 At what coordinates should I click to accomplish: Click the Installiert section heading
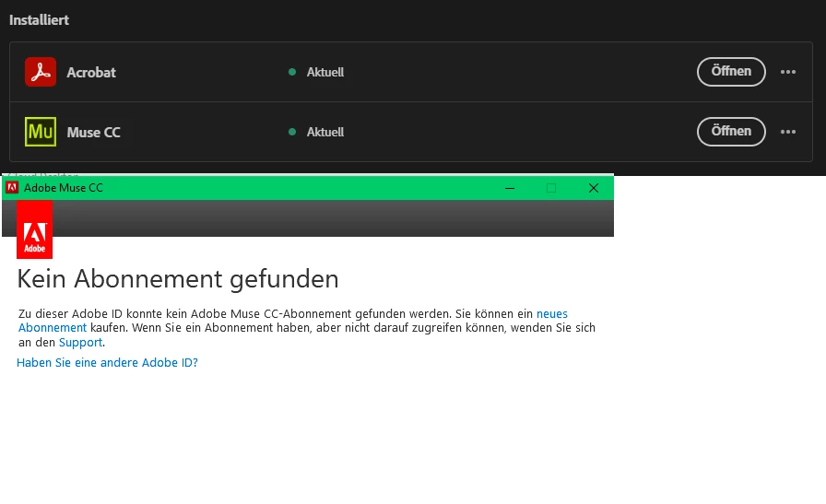click(39, 20)
